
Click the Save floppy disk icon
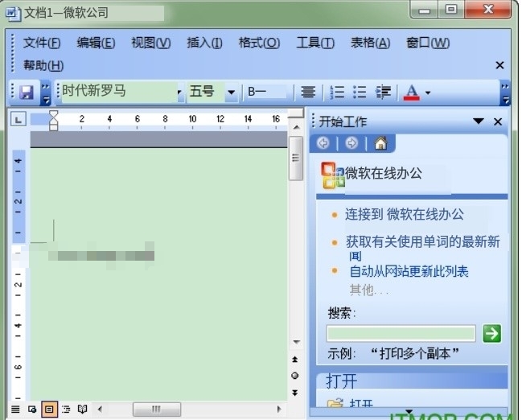pyautogui.click(x=27, y=93)
